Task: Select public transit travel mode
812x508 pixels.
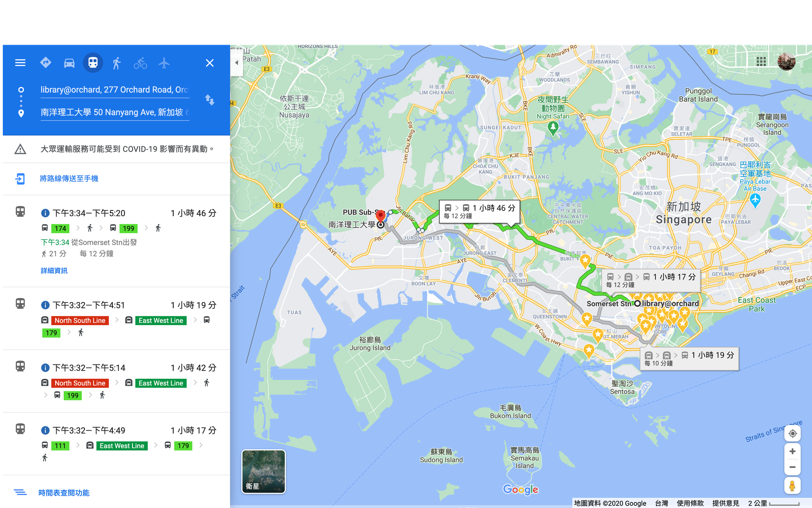Action: 93,63
